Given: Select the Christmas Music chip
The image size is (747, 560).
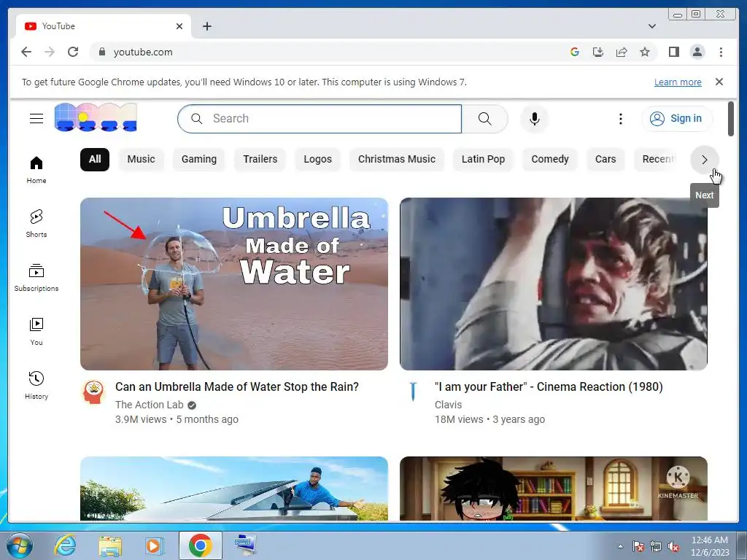Looking at the screenshot, I should click(396, 159).
